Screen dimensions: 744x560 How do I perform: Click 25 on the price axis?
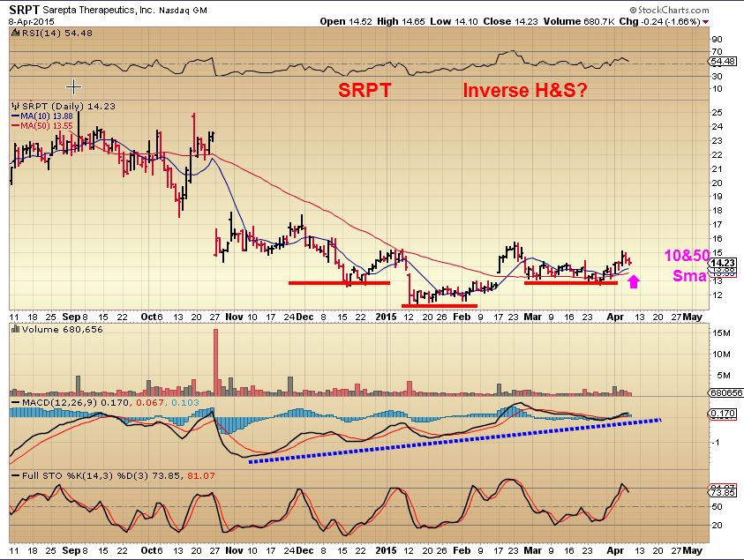pyautogui.click(x=717, y=112)
